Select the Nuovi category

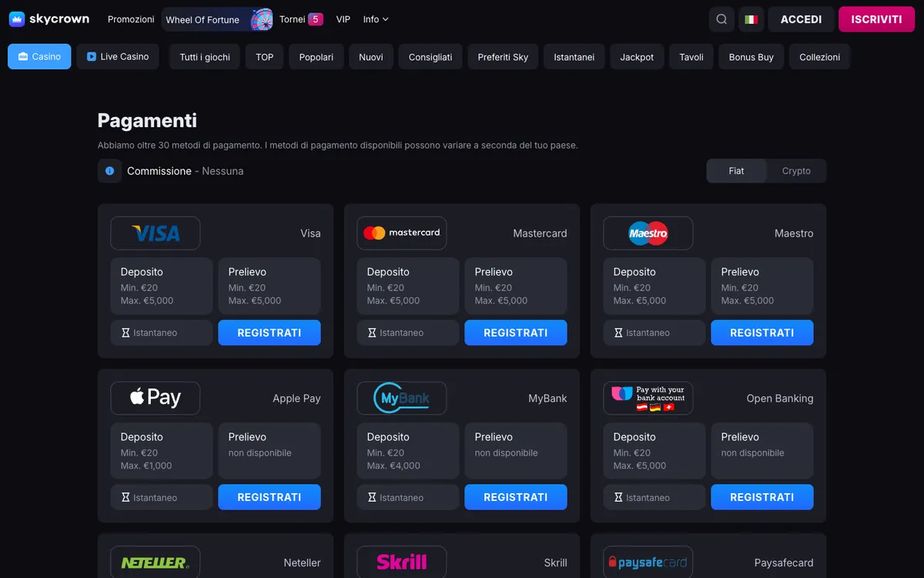(x=371, y=57)
